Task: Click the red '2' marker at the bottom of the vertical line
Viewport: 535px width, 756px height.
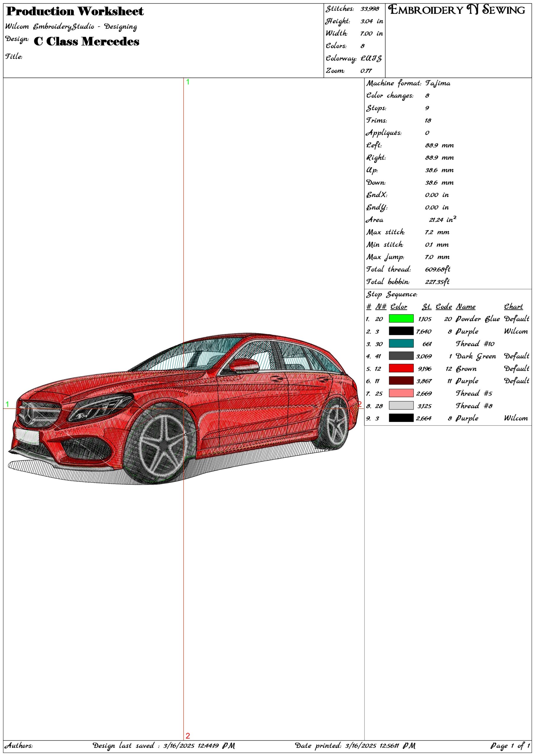Action: [188, 736]
